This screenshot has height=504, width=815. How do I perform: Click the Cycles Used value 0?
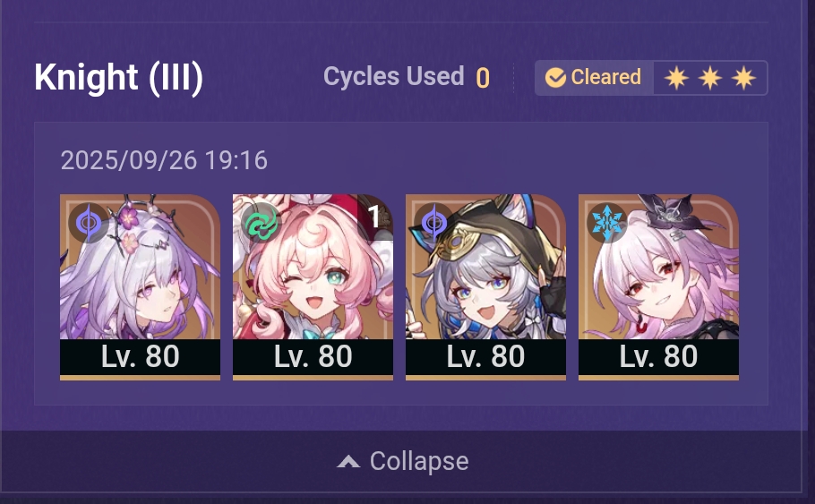click(x=483, y=79)
